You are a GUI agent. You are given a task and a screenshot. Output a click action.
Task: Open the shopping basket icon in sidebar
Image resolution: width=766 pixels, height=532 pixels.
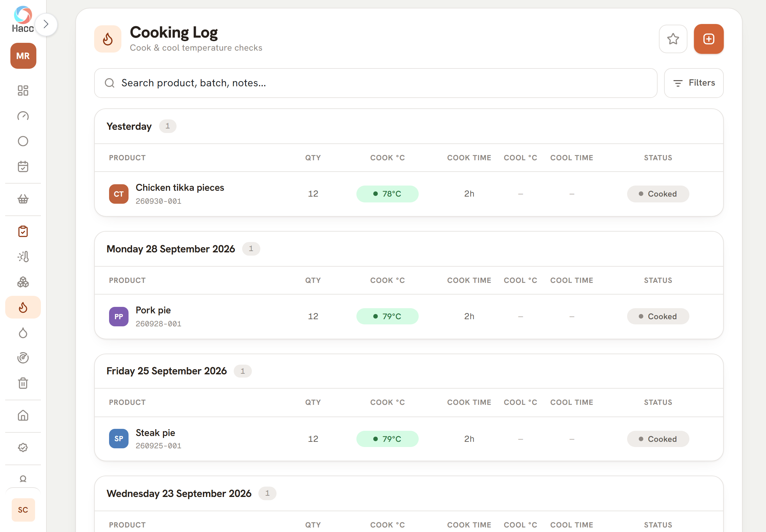[23, 199]
